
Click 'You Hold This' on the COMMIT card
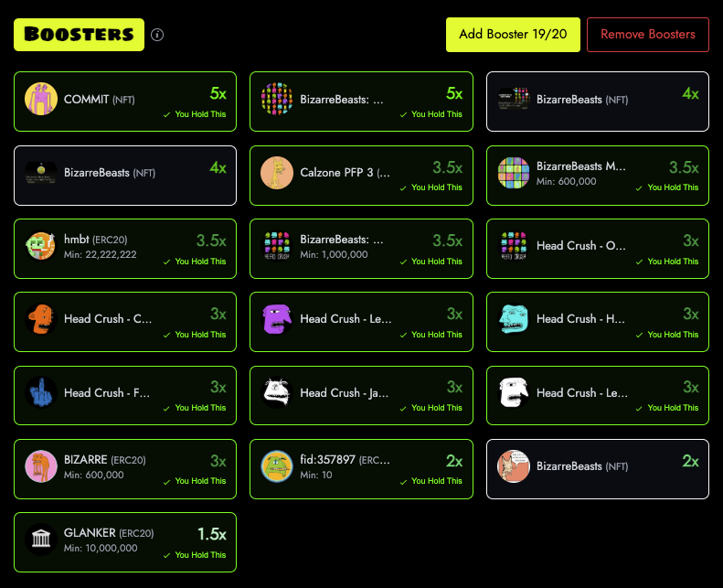(195, 114)
